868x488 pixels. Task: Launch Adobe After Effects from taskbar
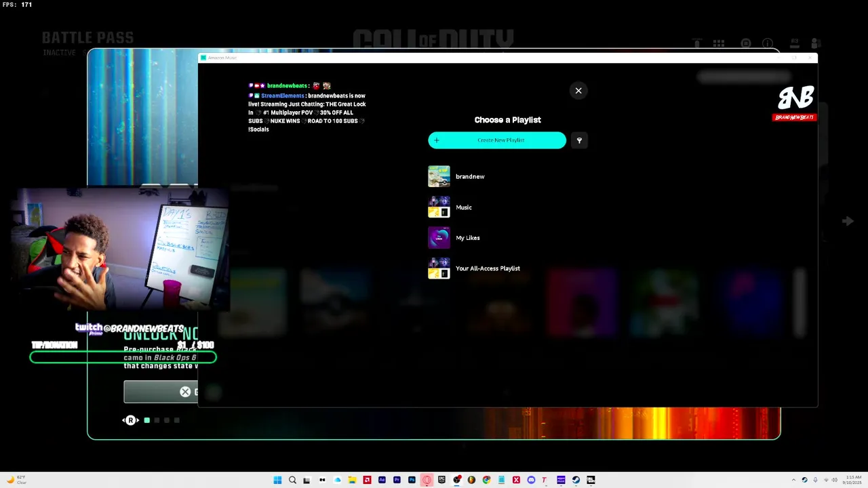point(382,480)
